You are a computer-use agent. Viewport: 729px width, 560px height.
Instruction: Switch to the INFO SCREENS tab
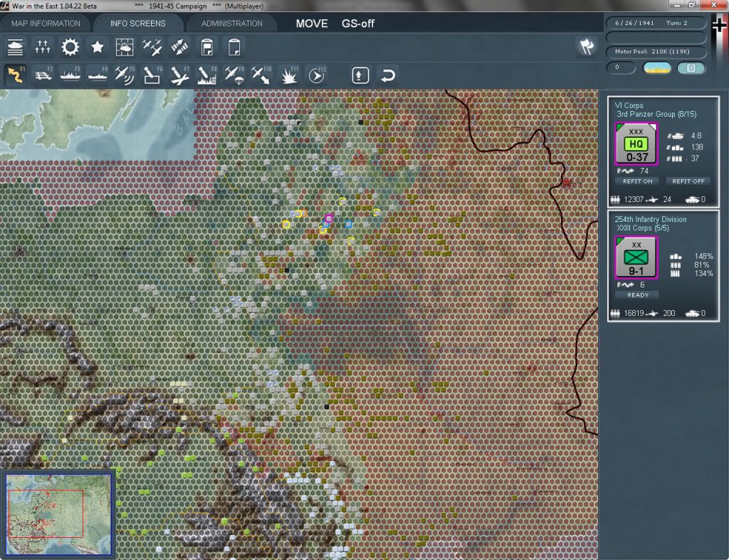click(137, 23)
